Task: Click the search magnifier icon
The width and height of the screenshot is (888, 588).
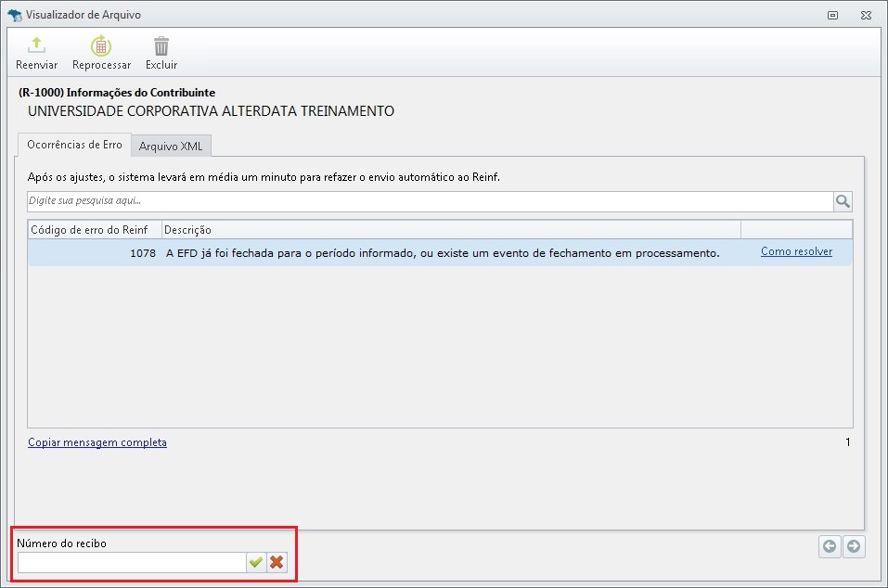Action: click(843, 201)
